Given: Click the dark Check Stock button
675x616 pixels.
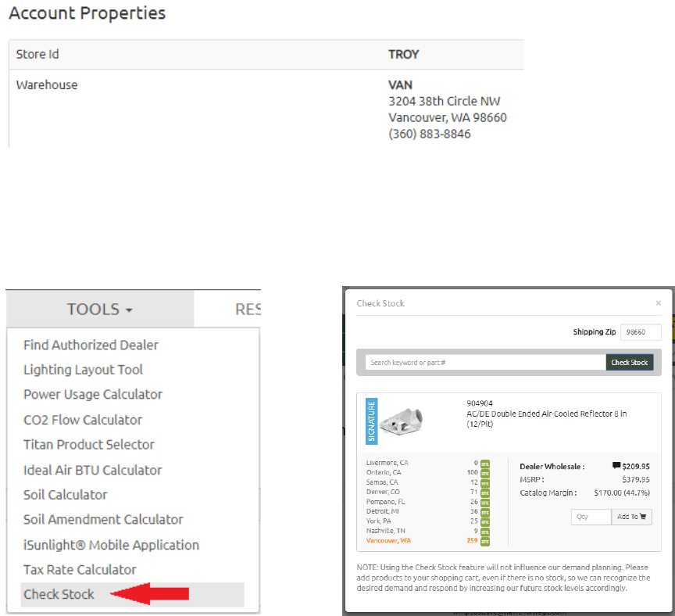Looking at the screenshot, I should [x=630, y=362].
